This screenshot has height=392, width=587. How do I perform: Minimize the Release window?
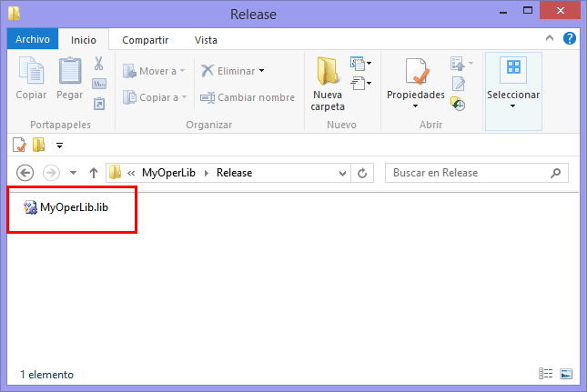point(503,11)
